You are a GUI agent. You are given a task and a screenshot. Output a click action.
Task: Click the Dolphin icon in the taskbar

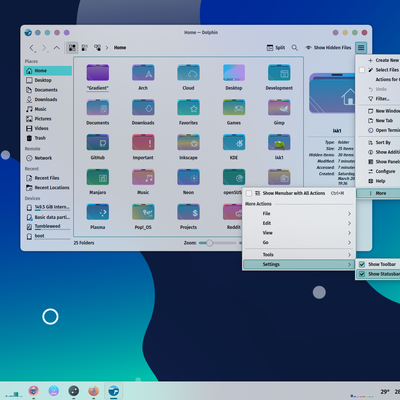[114, 390]
